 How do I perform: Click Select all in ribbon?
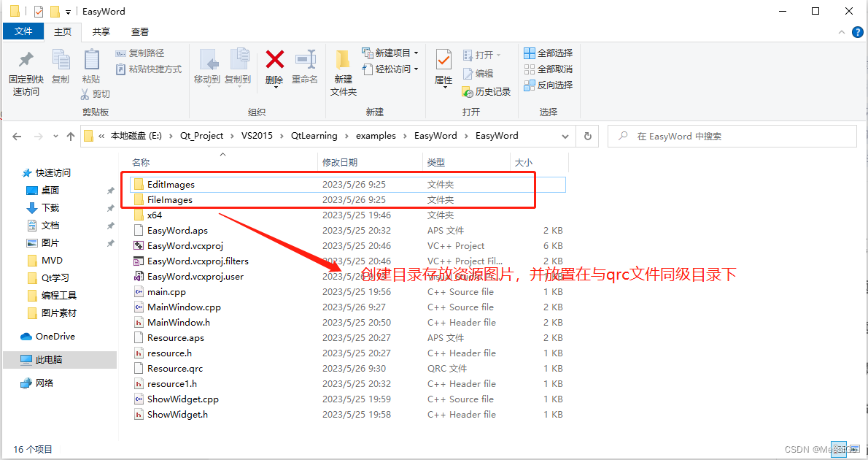pyautogui.click(x=548, y=53)
